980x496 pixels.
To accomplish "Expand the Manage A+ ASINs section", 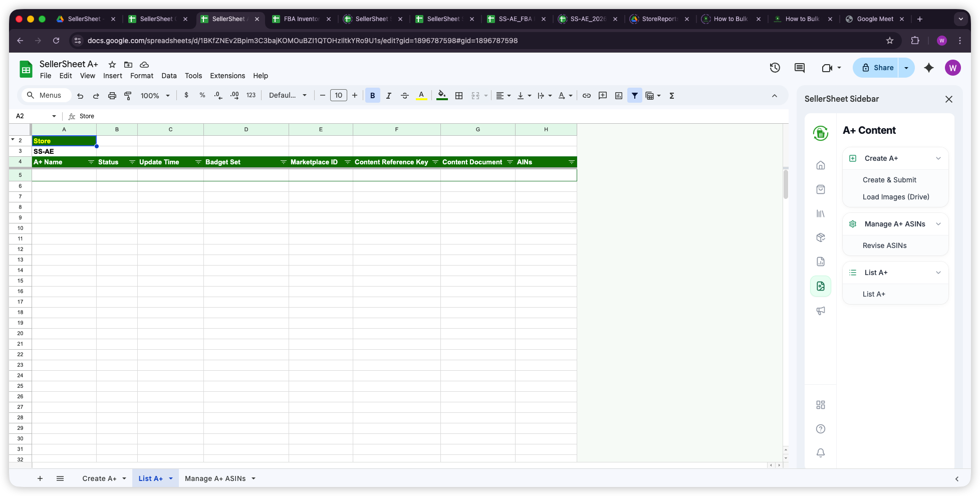I will [x=938, y=224].
